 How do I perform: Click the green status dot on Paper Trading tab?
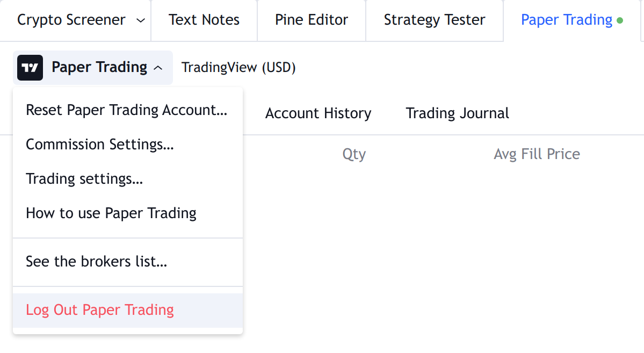point(620,20)
